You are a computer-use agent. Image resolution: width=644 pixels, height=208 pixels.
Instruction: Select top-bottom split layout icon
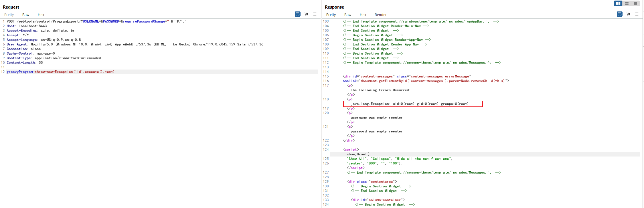coord(627,3)
